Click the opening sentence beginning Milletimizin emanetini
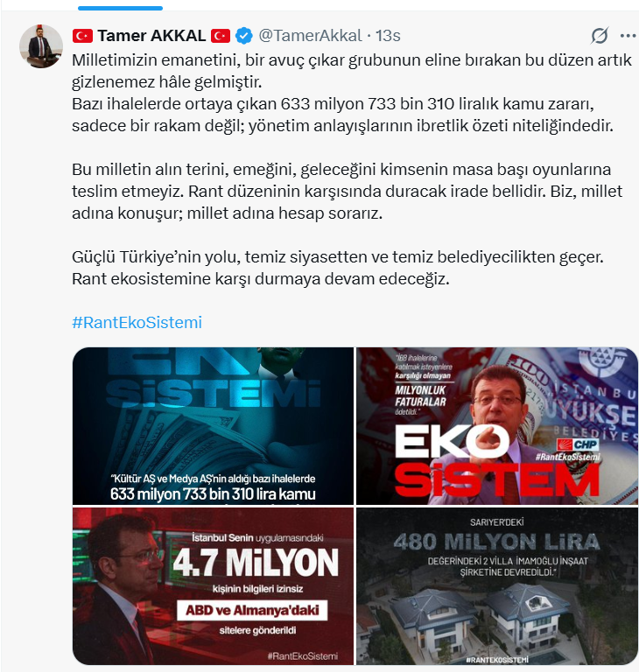Screen dimensions: 639x672 coord(352,71)
